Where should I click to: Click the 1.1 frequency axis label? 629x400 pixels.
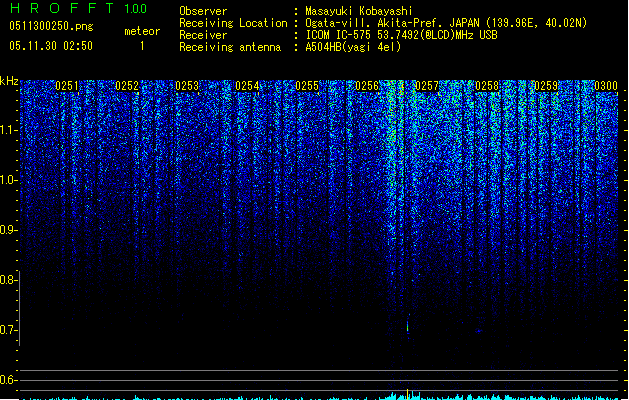tap(8, 130)
